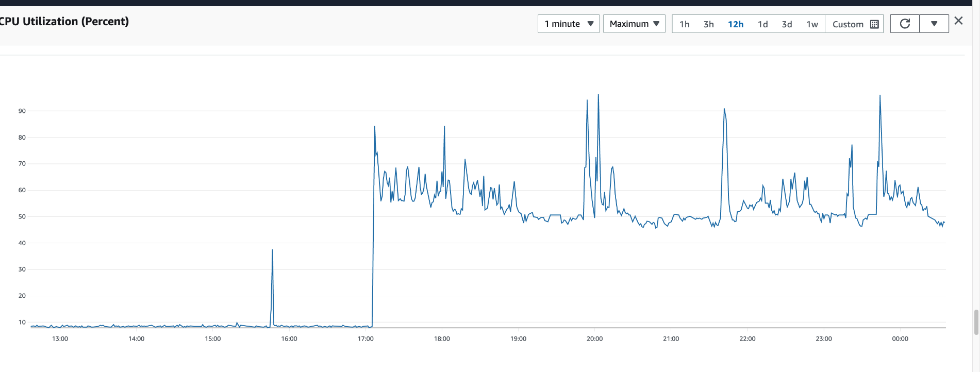Expand the Maximum statistic dropdown
This screenshot has height=372, width=980.
point(634,24)
